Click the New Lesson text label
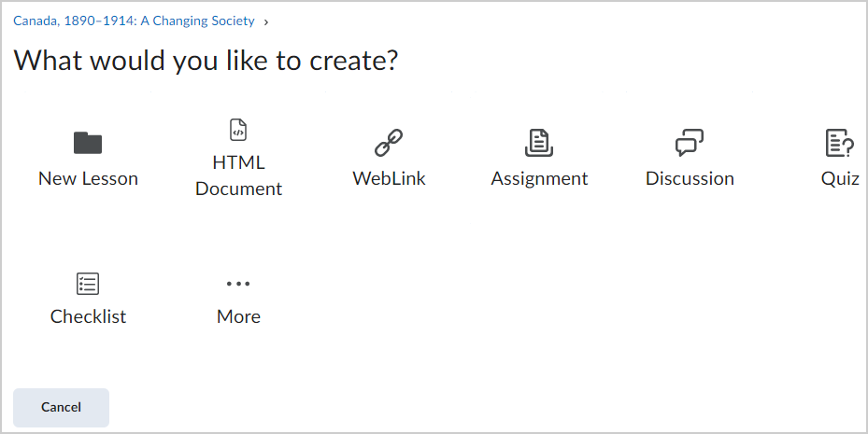Image resolution: width=868 pixels, height=434 pixels. (x=88, y=178)
